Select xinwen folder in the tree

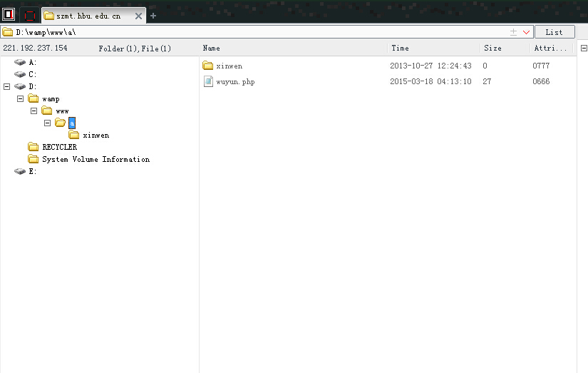point(96,135)
